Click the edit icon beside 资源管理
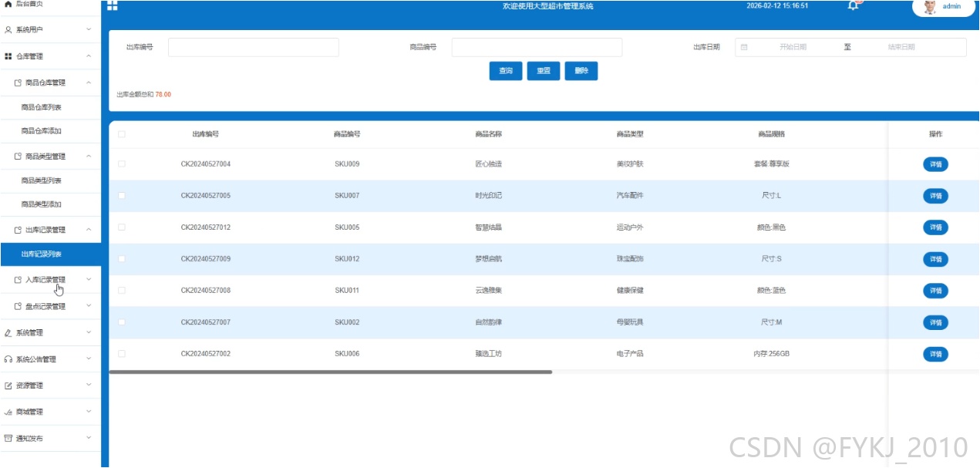This screenshot has width=980, height=468. (x=8, y=386)
